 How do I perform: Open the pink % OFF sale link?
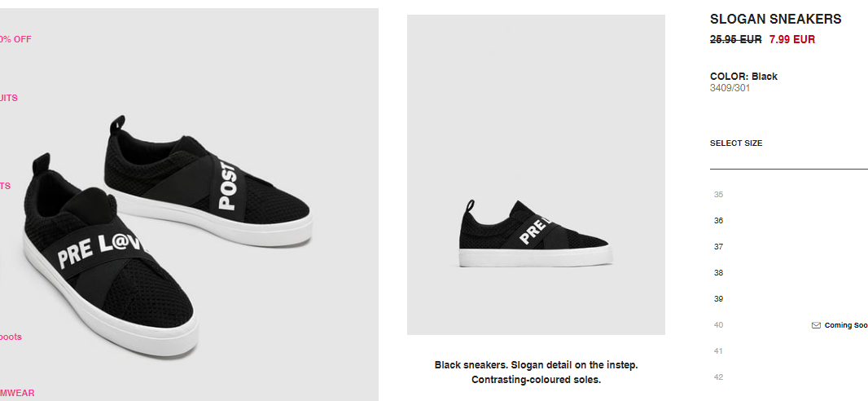15,39
